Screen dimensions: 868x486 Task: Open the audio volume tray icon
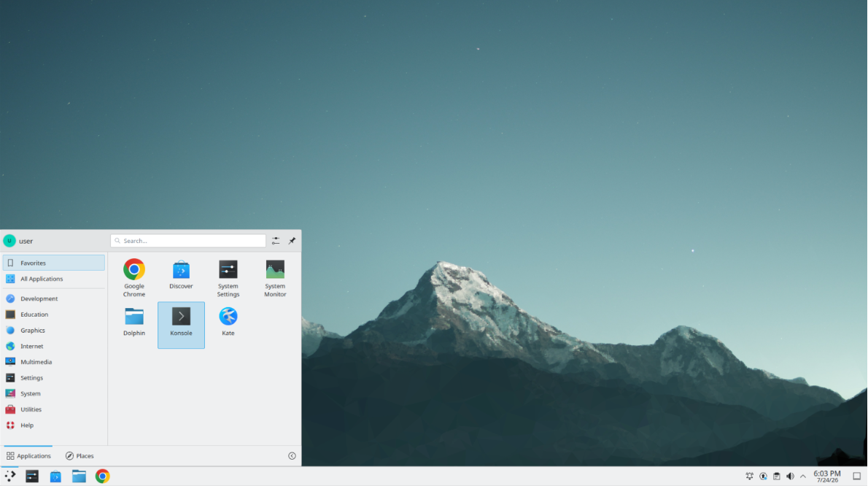click(790, 477)
